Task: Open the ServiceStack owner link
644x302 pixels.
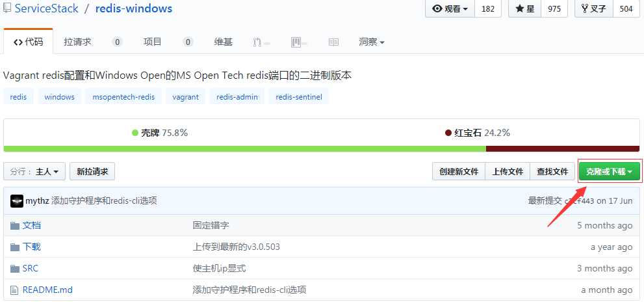Action: (x=46, y=8)
